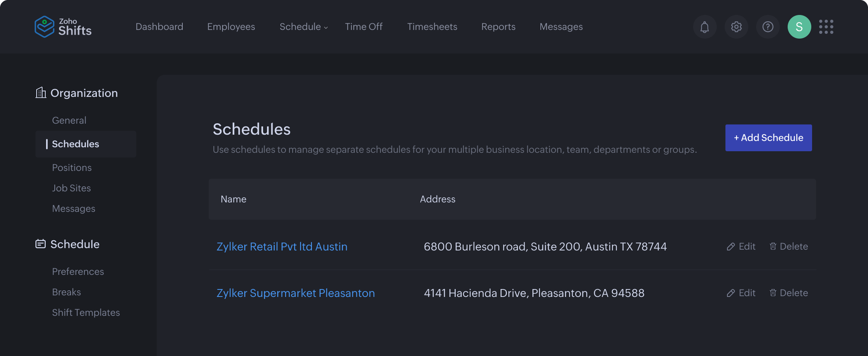Viewport: 868px width, 356px height.
Task: Open the Breaks settings page
Action: 66,292
